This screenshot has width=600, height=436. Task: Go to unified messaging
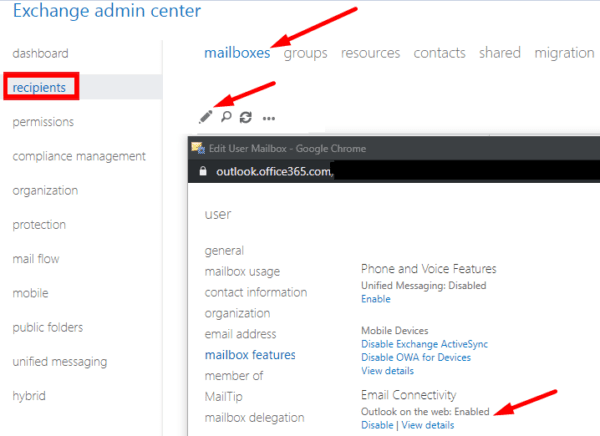point(60,362)
